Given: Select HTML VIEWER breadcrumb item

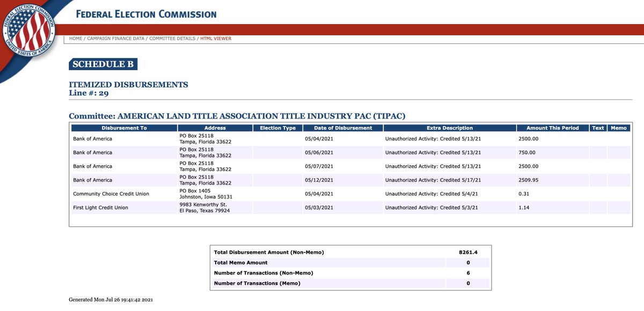Looking at the screenshot, I should 216,39.
